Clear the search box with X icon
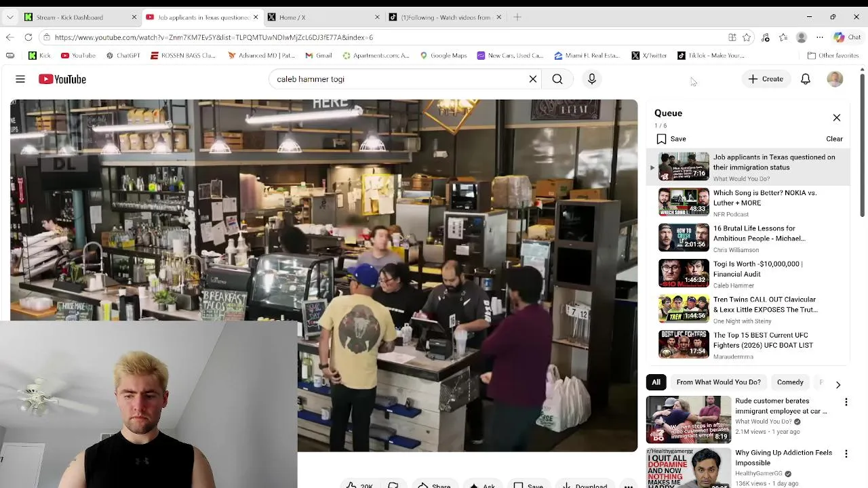The height and width of the screenshot is (488, 868). 533,79
